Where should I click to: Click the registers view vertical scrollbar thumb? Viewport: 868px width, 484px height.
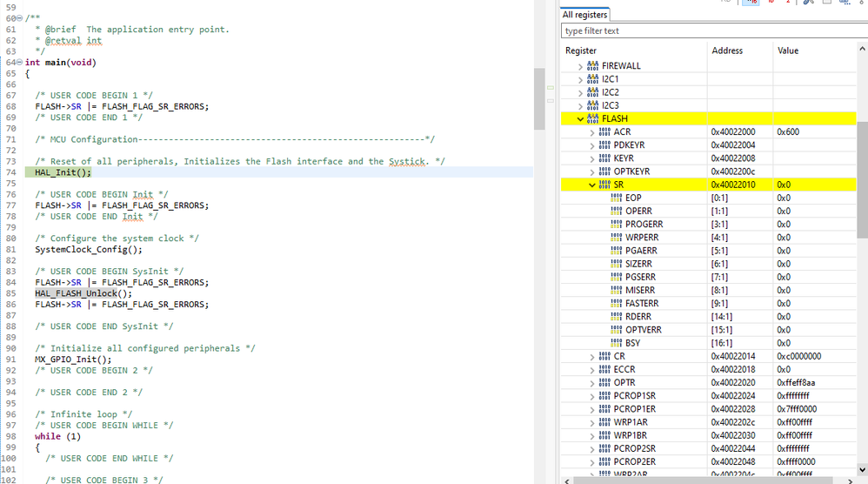[862, 180]
